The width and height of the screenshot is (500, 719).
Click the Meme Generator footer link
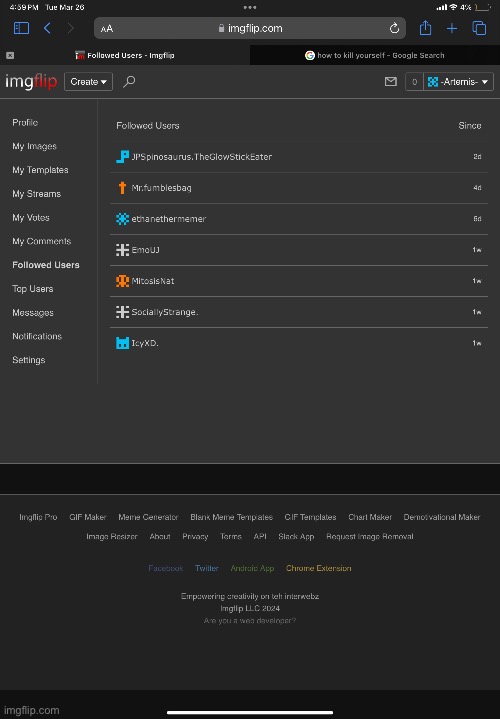click(148, 517)
